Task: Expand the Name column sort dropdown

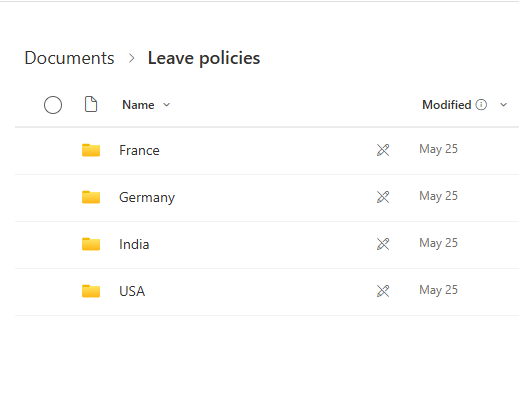Action: tap(167, 105)
